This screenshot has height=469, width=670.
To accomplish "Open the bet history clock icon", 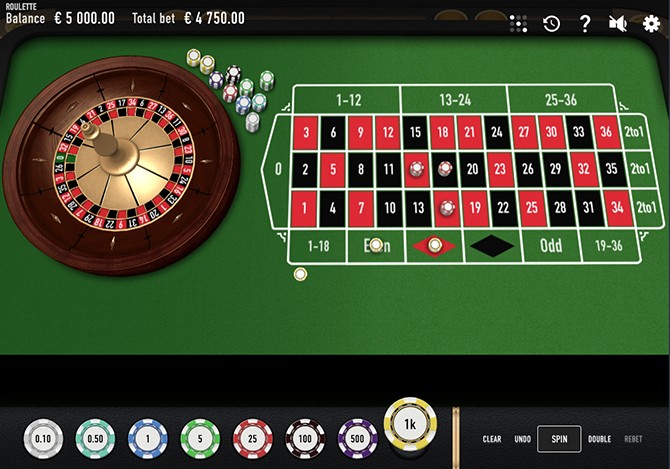I will coord(551,23).
